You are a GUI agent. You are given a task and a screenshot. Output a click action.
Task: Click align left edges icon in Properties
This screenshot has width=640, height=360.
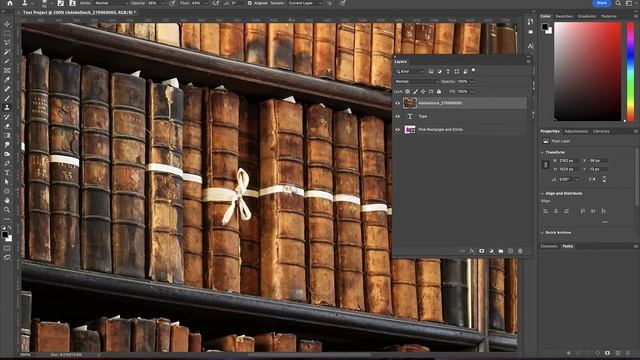(x=546, y=211)
